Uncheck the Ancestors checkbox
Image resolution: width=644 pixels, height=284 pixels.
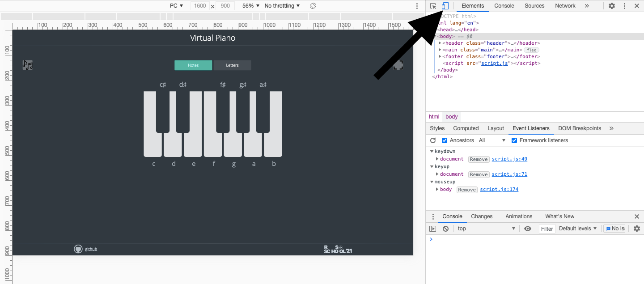click(445, 140)
